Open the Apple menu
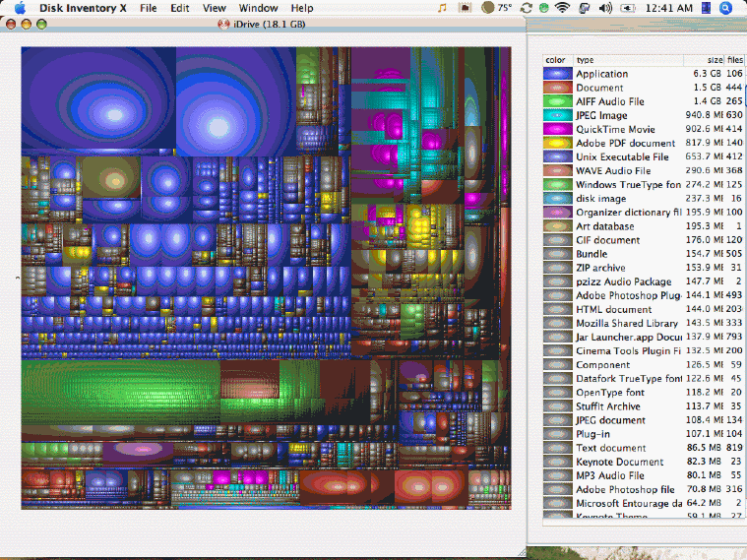 (20, 8)
